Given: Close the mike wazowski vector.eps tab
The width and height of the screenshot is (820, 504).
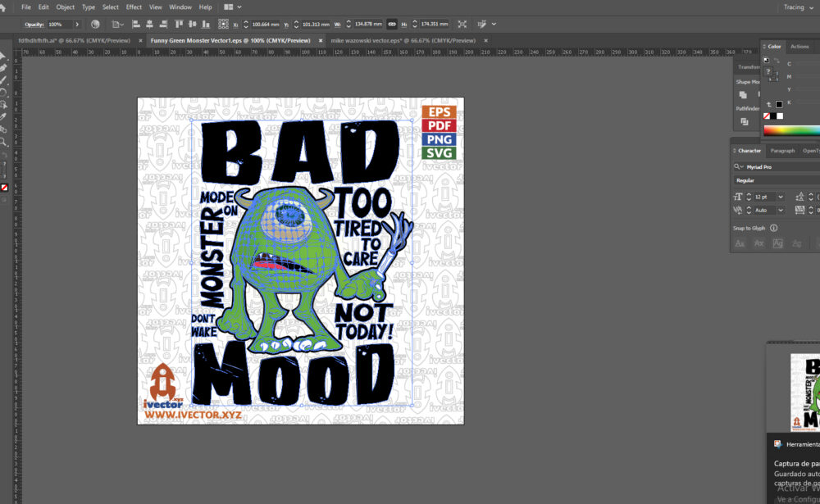Looking at the screenshot, I should tap(485, 41).
